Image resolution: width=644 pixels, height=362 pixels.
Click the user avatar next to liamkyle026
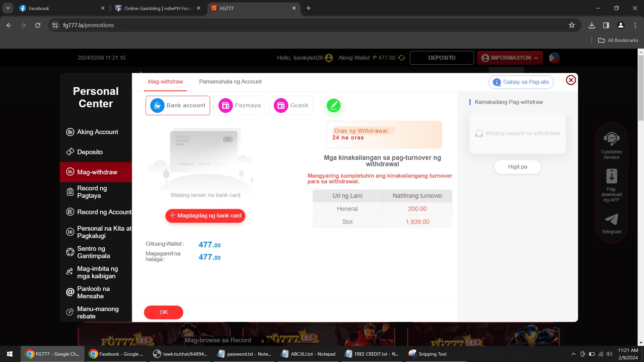click(x=329, y=58)
